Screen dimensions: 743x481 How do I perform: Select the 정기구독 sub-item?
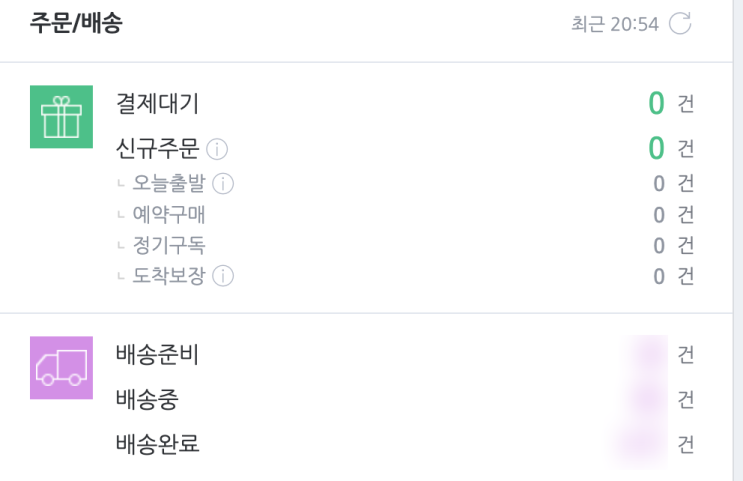click(x=169, y=245)
